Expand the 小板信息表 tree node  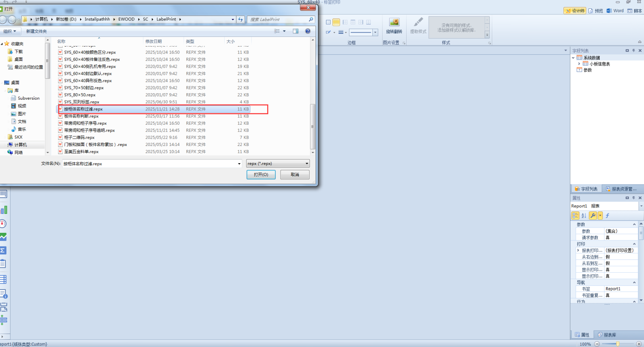coord(579,64)
